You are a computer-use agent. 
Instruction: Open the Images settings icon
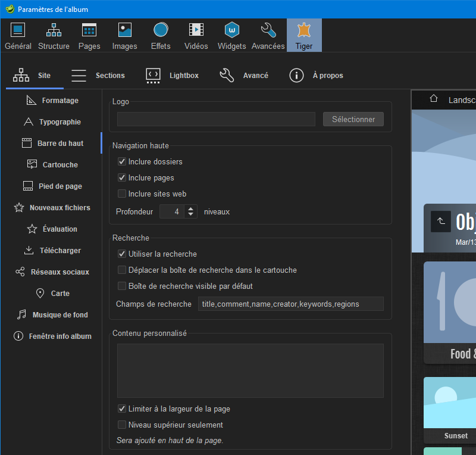(125, 35)
